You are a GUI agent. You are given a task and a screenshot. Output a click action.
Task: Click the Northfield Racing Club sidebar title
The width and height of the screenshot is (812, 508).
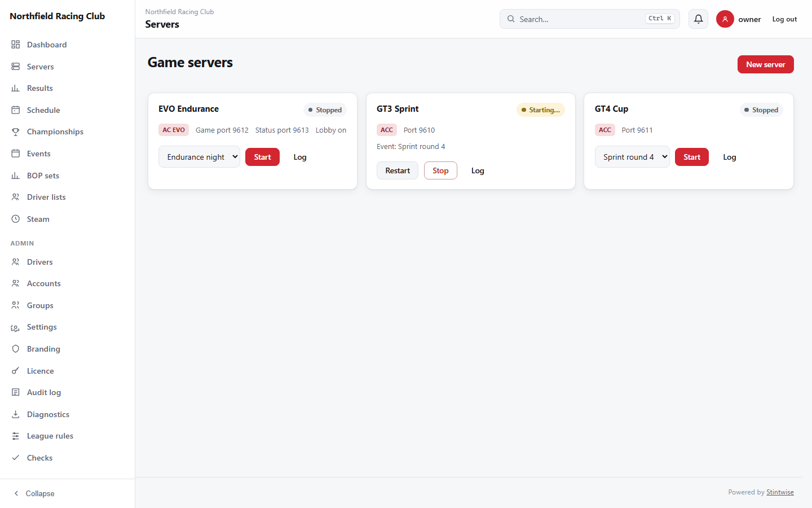(x=58, y=16)
